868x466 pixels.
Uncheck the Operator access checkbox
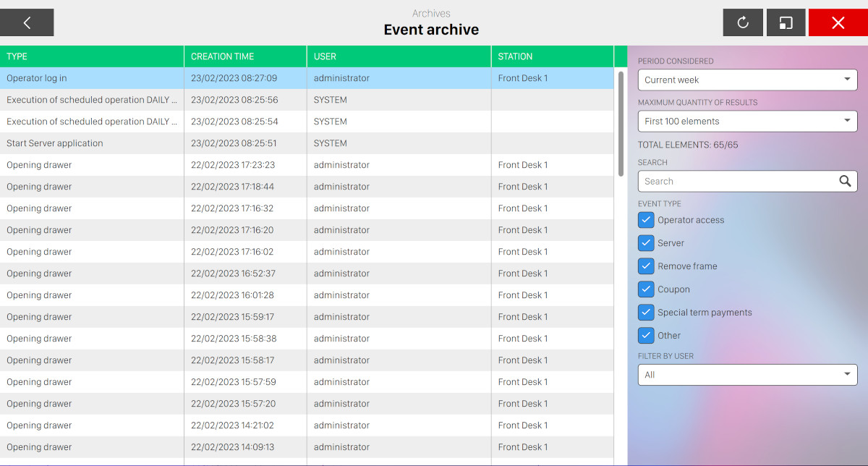click(x=646, y=220)
